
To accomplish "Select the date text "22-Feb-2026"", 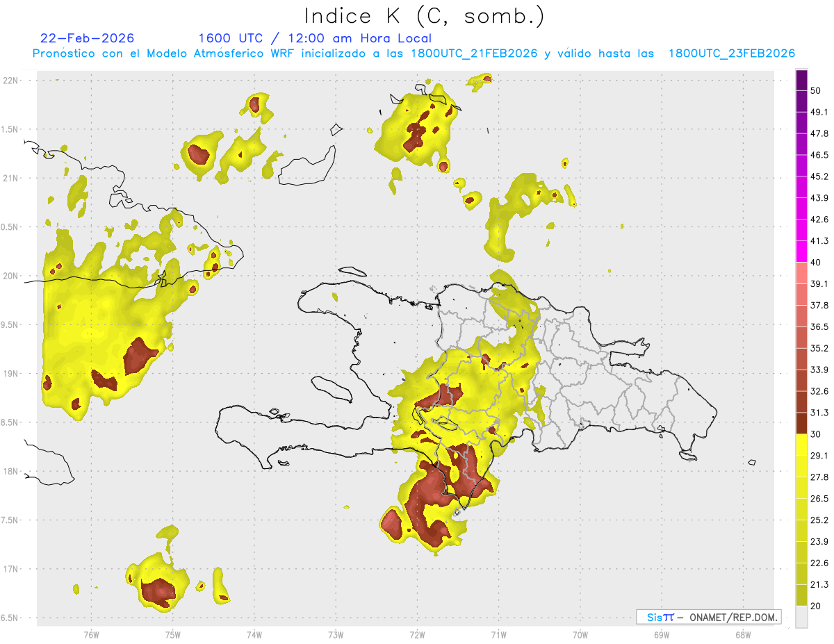I will click(x=88, y=38).
